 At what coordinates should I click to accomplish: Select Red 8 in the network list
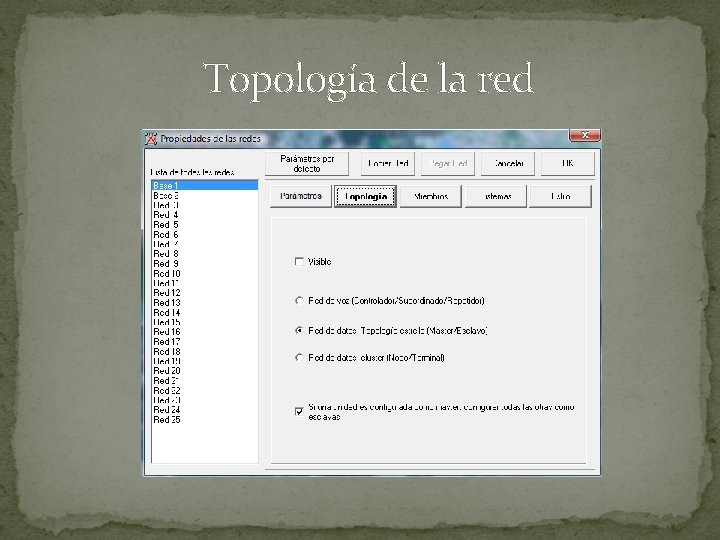(x=205, y=254)
